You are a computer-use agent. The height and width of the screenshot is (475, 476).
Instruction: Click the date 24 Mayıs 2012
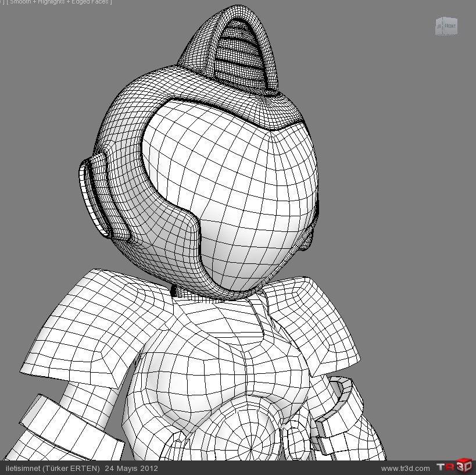click(131, 468)
